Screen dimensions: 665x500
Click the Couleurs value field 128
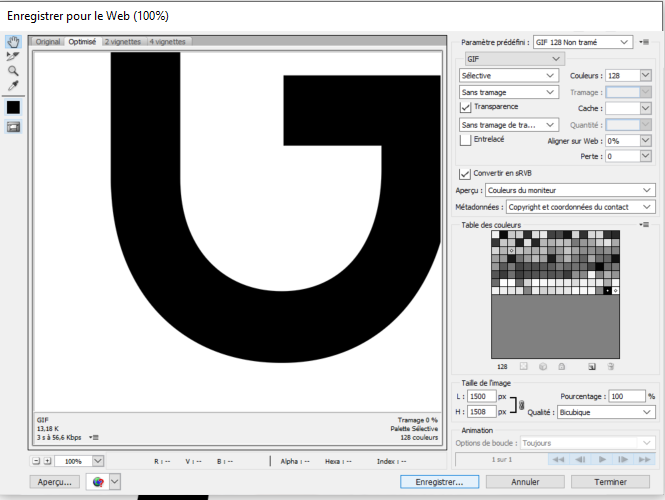pos(622,75)
